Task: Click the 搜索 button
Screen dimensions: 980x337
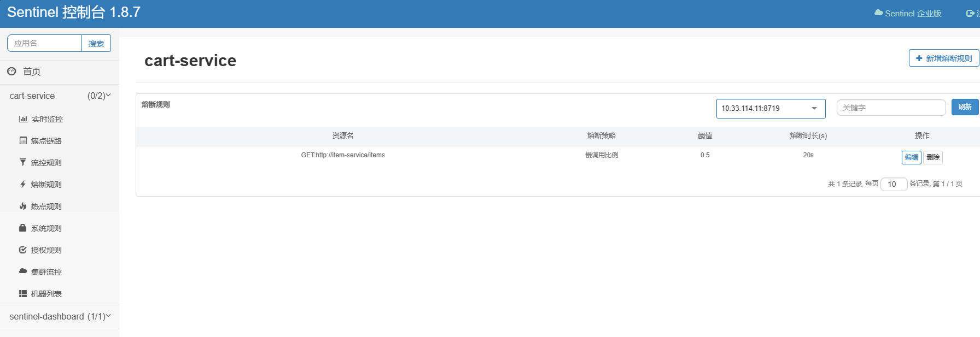Action: tap(96, 43)
